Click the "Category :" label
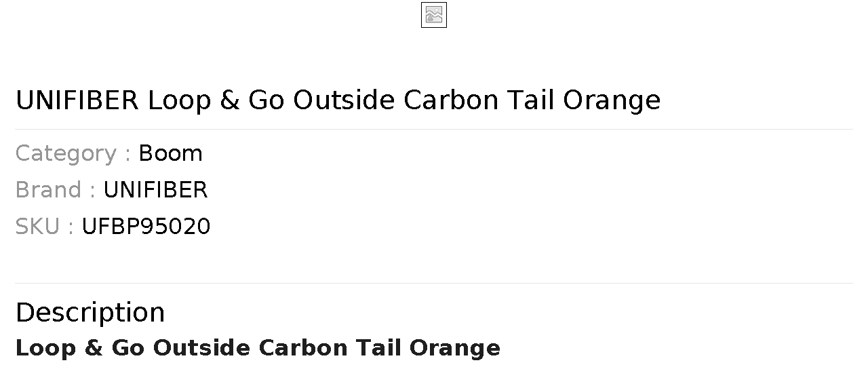The height and width of the screenshot is (386, 868). point(73,153)
